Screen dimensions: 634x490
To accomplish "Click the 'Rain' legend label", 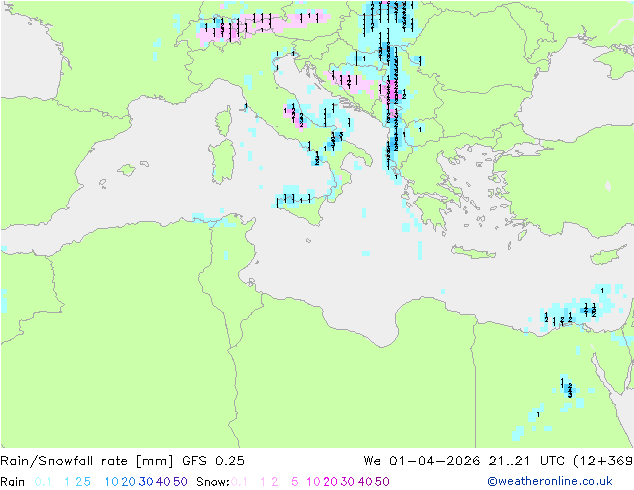I will coord(13,482).
